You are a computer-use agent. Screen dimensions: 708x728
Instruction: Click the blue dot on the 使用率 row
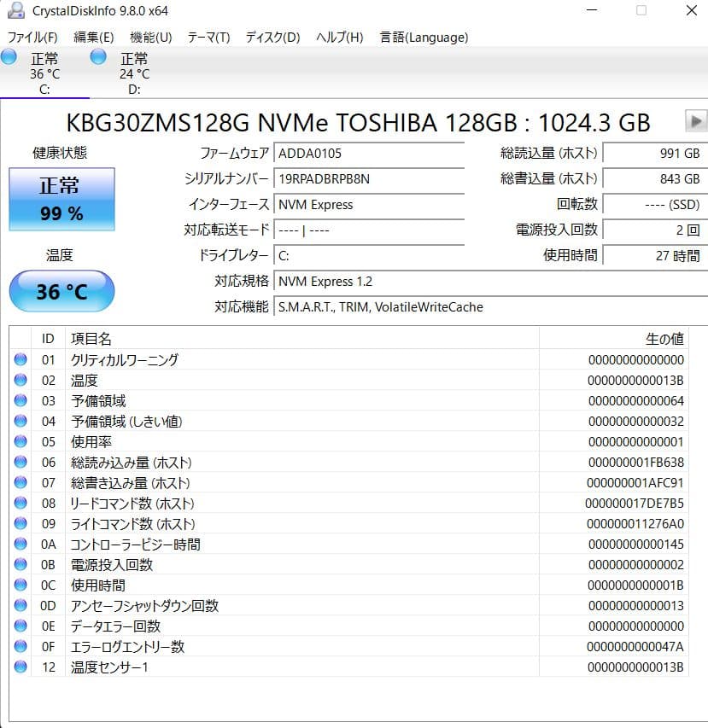pos(20,441)
